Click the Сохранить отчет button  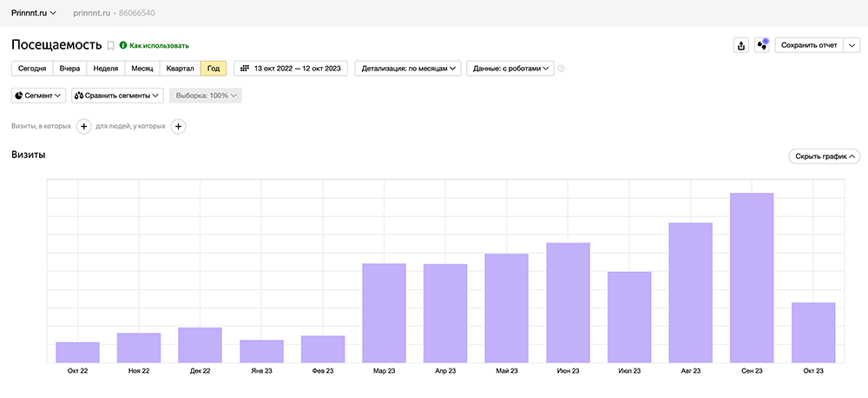click(x=808, y=45)
